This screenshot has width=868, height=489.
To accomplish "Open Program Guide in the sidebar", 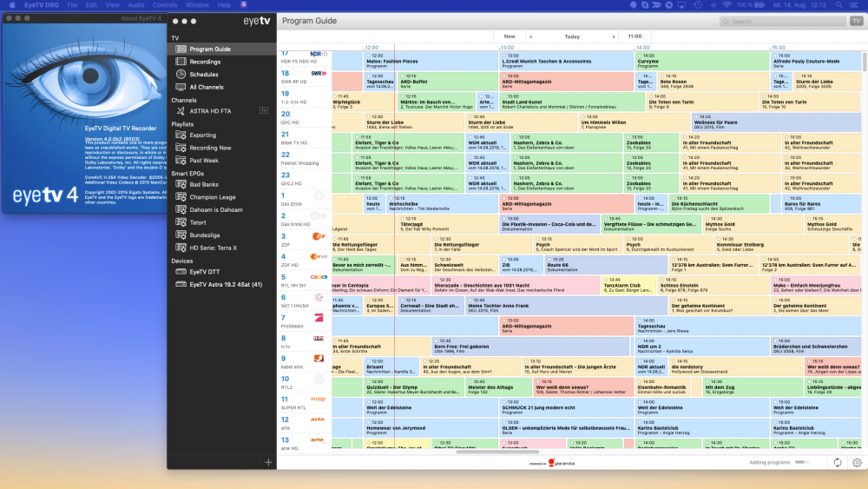I will [221, 49].
